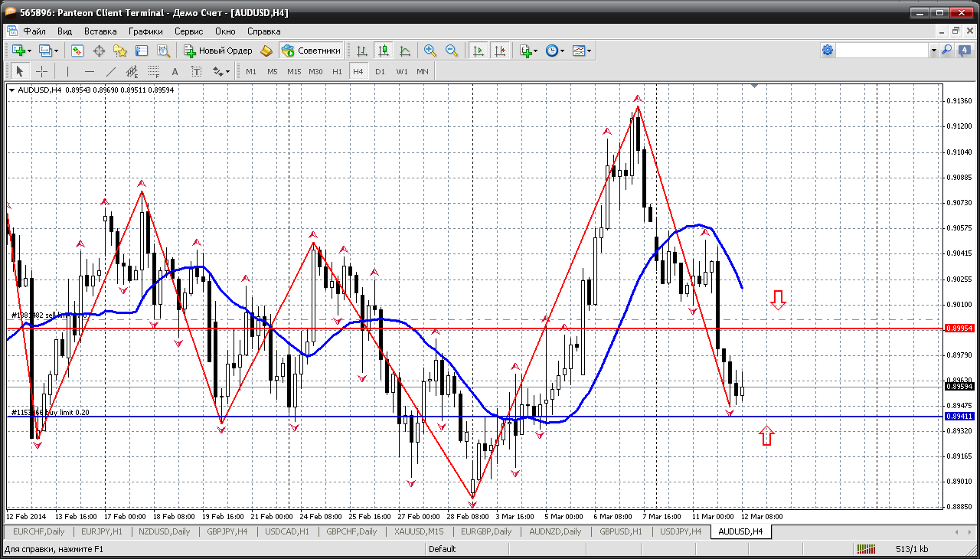
Task: Select the D1 timeframe button
Action: click(x=380, y=71)
